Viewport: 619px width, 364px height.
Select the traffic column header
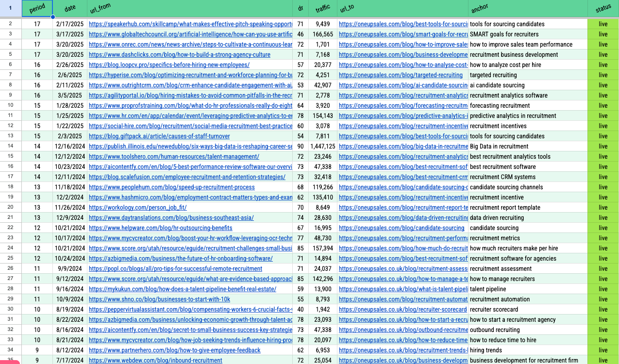tap(323, 9)
